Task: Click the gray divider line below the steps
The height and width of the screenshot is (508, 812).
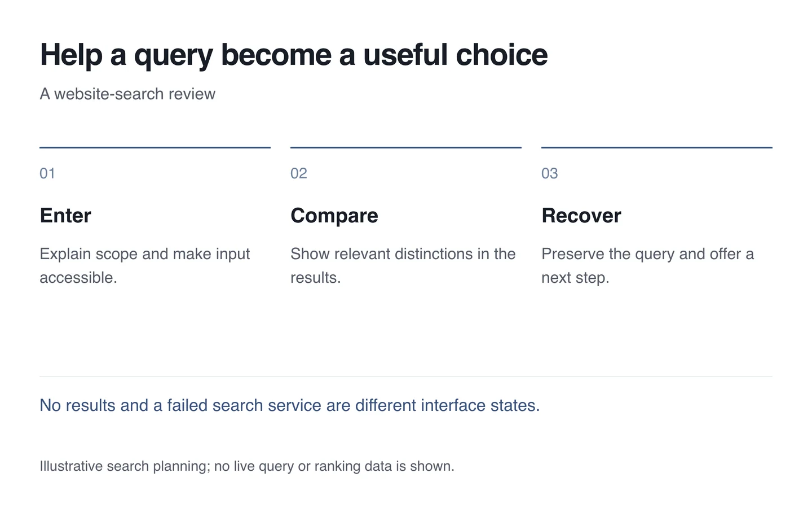Action: coord(406,376)
